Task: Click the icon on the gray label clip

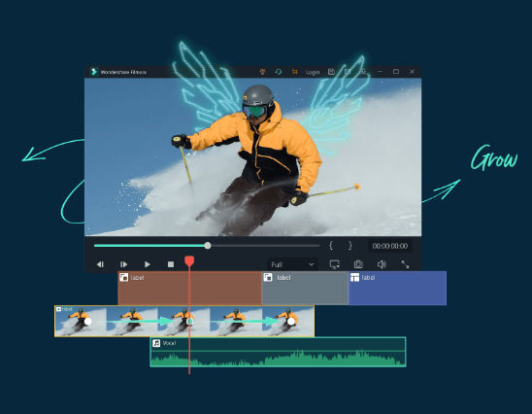Action: coord(268,278)
